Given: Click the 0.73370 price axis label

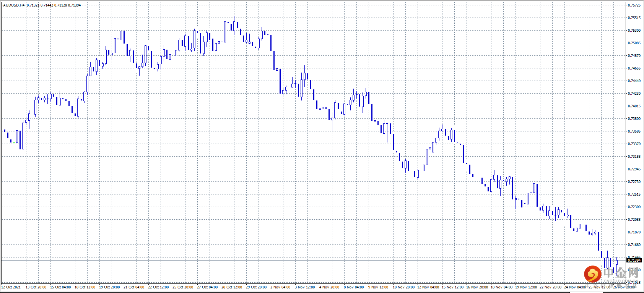Looking at the screenshot, I should click(x=634, y=144).
